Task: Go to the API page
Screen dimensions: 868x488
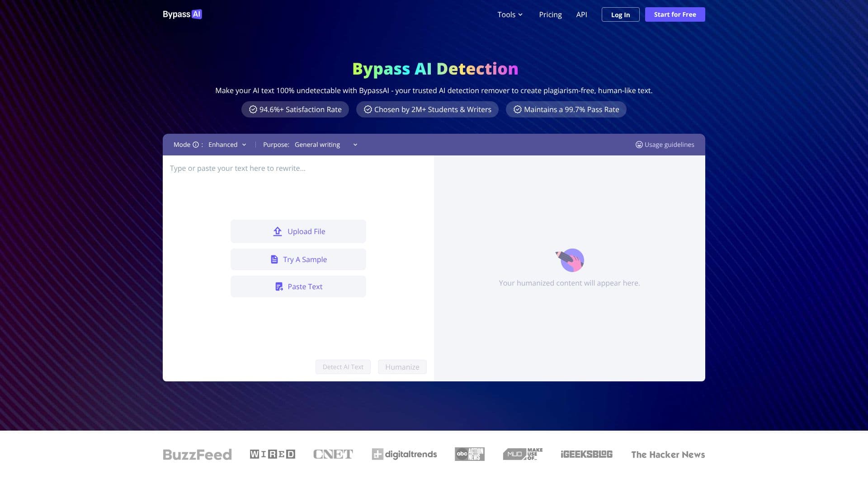Action: pos(581,14)
